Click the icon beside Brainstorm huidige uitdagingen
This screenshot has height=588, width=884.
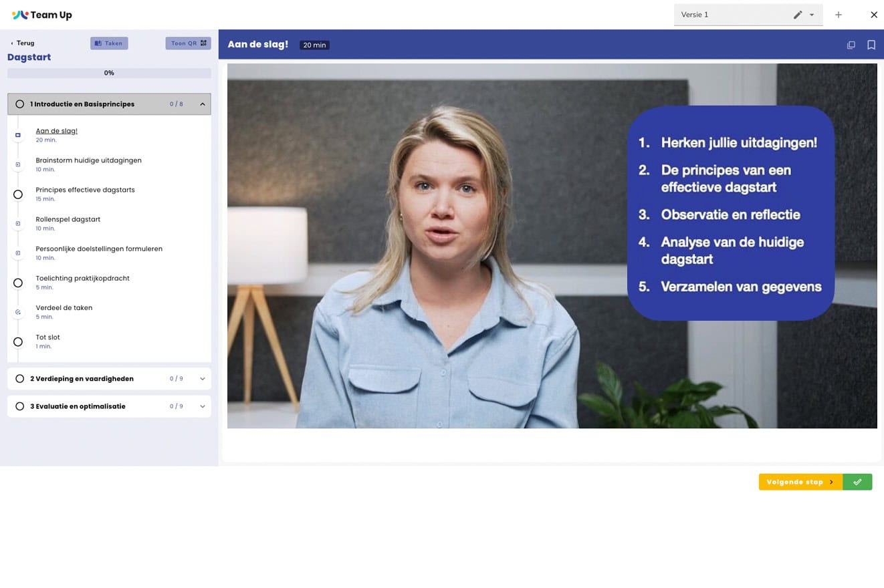(18, 164)
